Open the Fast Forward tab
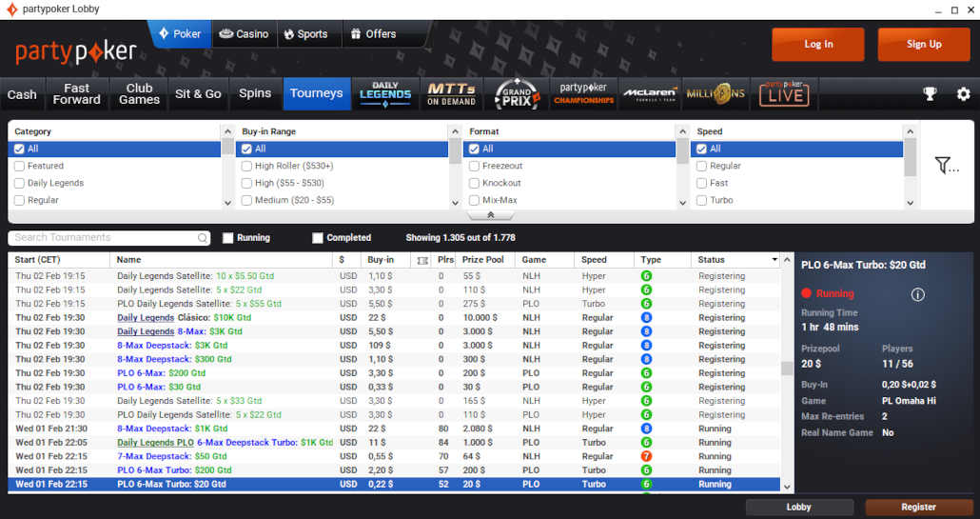This screenshot has width=980, height=519. [x=76, y=93]
